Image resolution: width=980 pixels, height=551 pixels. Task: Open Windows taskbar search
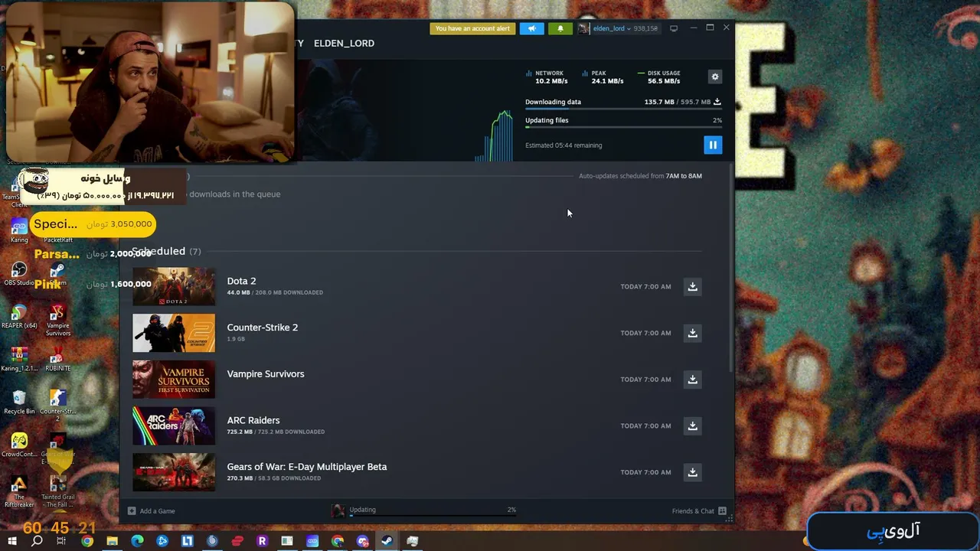pyautogui.click(x=37, y=541)
